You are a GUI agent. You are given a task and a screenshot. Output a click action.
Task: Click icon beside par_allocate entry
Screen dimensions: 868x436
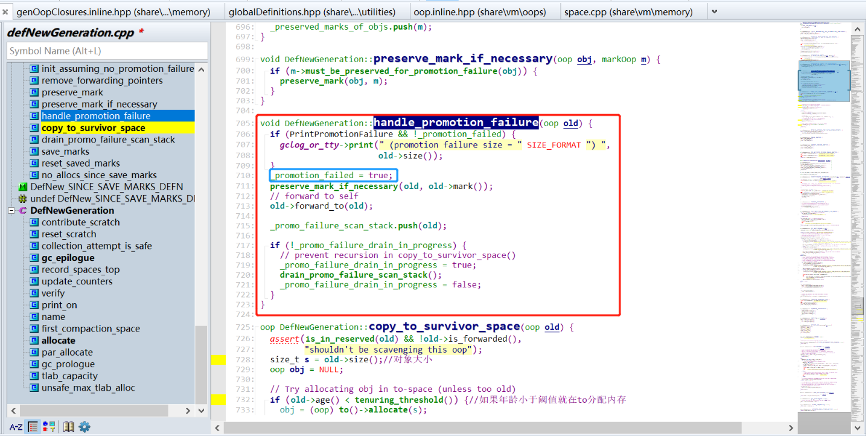[x=34, y=353]
